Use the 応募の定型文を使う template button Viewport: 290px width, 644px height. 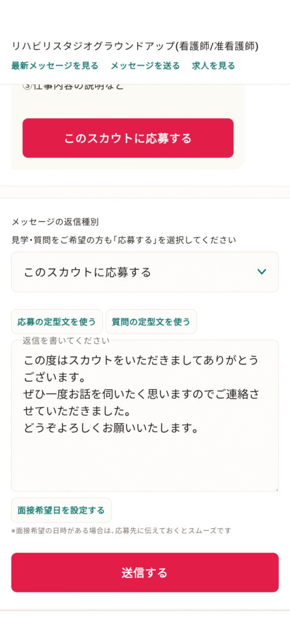coord(57,321)
